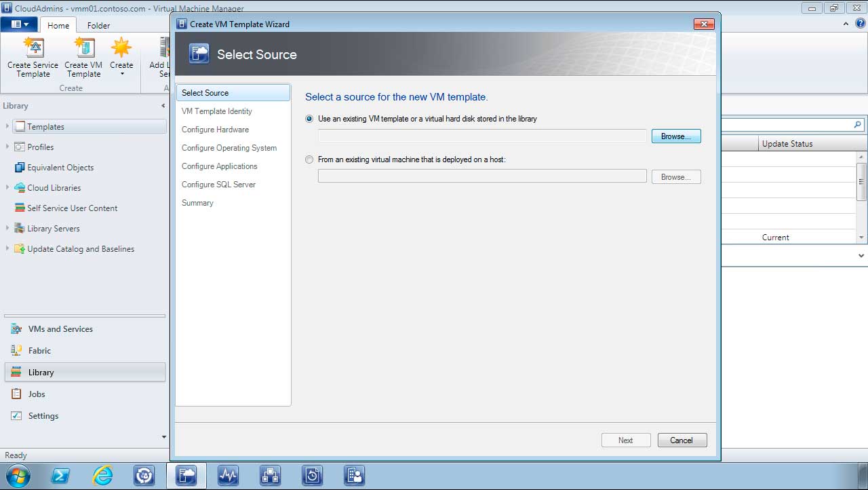Select 'From an existing virtual machine' radio option
The height and width of the screenshot is (490, 868).
309,160
